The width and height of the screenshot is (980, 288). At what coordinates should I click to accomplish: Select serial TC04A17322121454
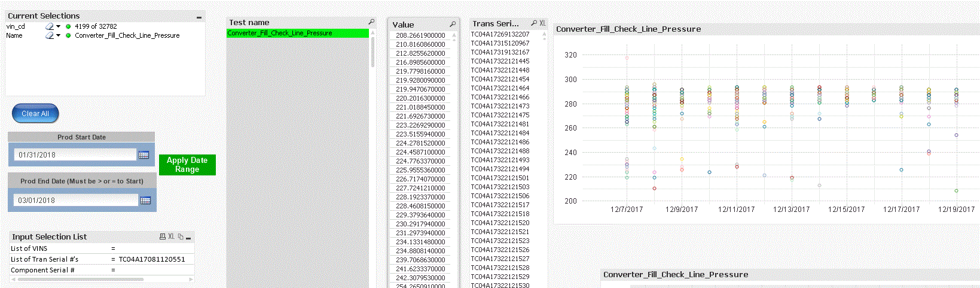click(x=500, y=79)
